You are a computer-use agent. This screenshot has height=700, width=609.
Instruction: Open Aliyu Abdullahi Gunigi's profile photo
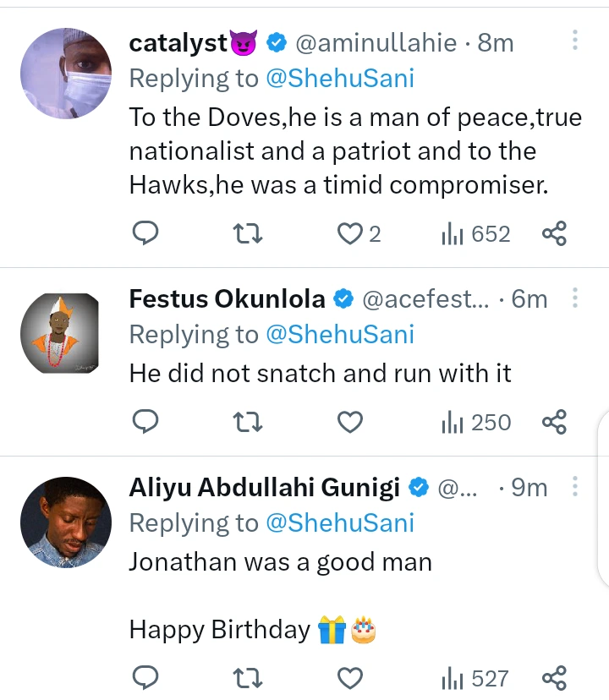click(x=66, y=522)
